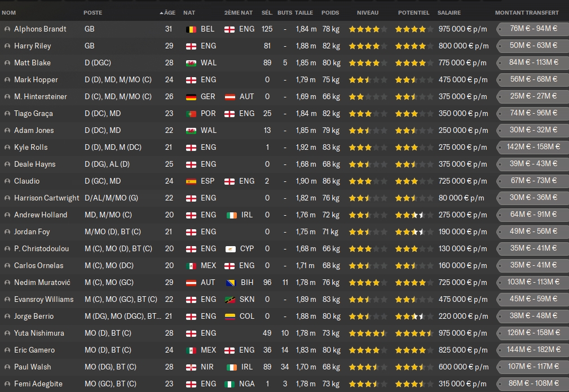Sort players by POSTE column header
569x392 pixels.
click(x=93, y=13)
